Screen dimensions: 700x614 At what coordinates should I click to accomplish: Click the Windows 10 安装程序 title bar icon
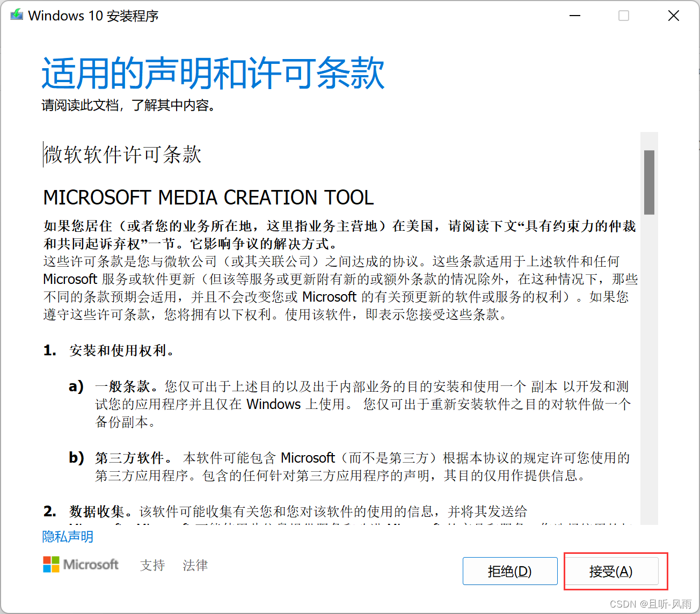pyautogui.click(x=17, y=15)
